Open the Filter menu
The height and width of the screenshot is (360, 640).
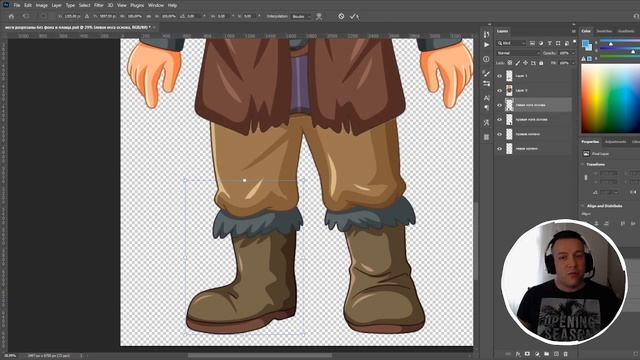pyautogui.click(x=99, y=5)
